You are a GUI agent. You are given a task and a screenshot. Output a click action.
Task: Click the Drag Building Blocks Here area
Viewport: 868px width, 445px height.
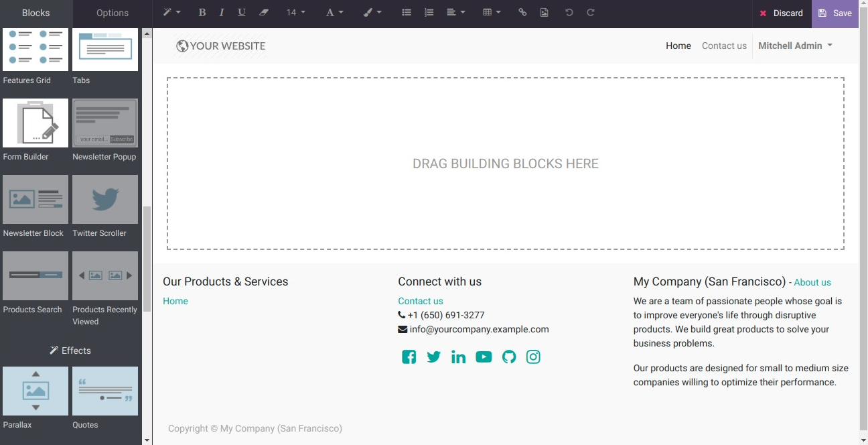coord(506,164)
